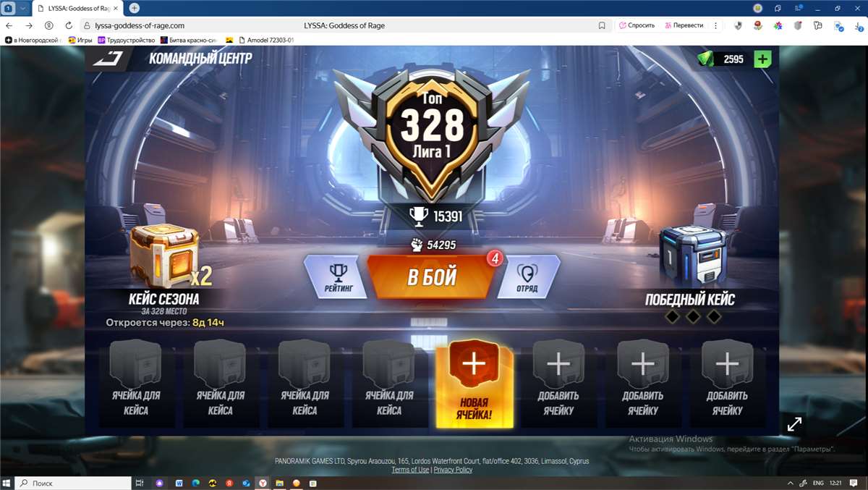Show hidden tray icons with the chevron
The height and width of the screenshot is (490, 868).
point(789,483)
